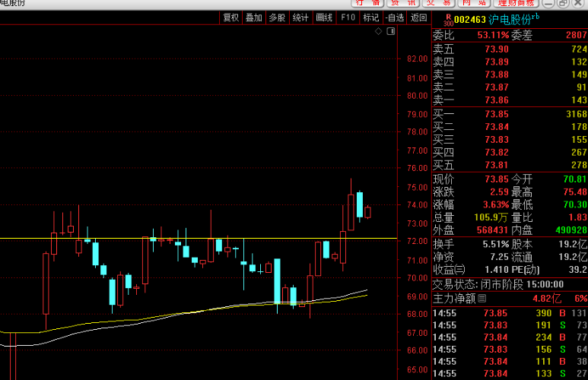Select 卖一 ask price 73.86
The height and width of the screenshot is (380, 588).
[497, 100]
